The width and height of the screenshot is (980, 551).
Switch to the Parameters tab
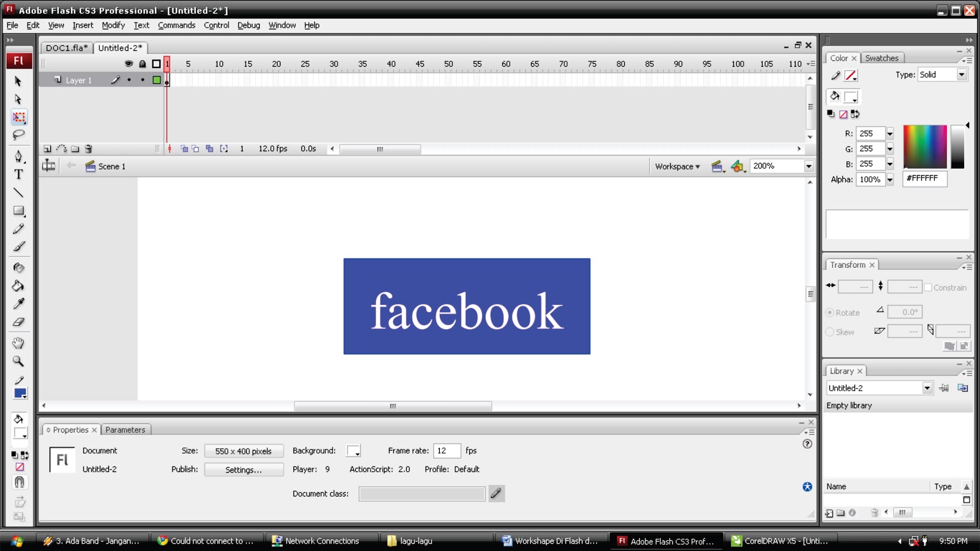point(125,430)
